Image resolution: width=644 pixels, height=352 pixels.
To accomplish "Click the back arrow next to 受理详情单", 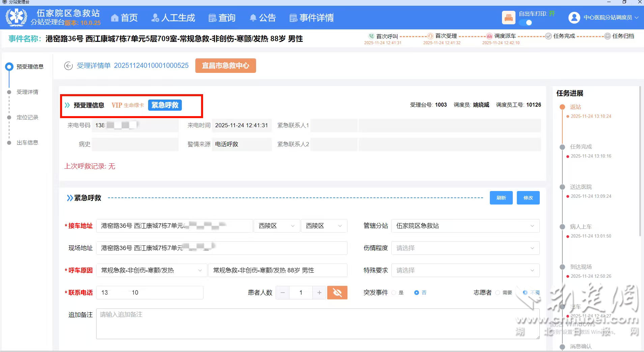I will (68, 65).
